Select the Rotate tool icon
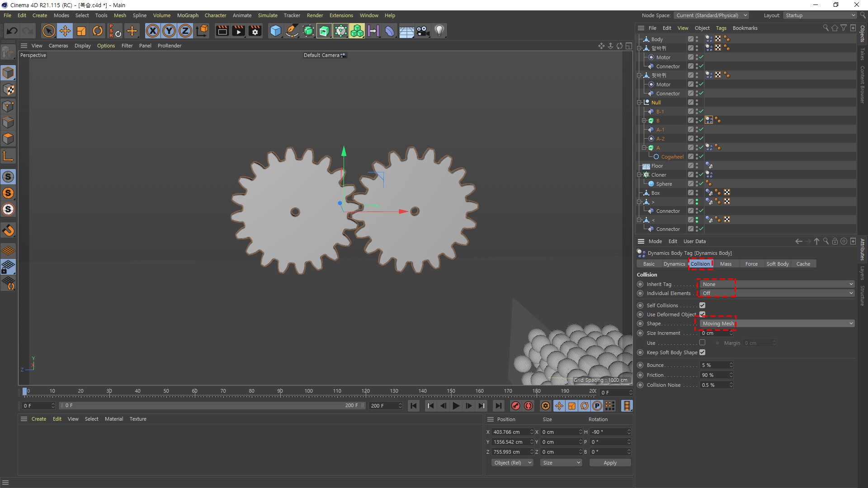The height and width of the screenshot is (488, 868). click(98, 31)
